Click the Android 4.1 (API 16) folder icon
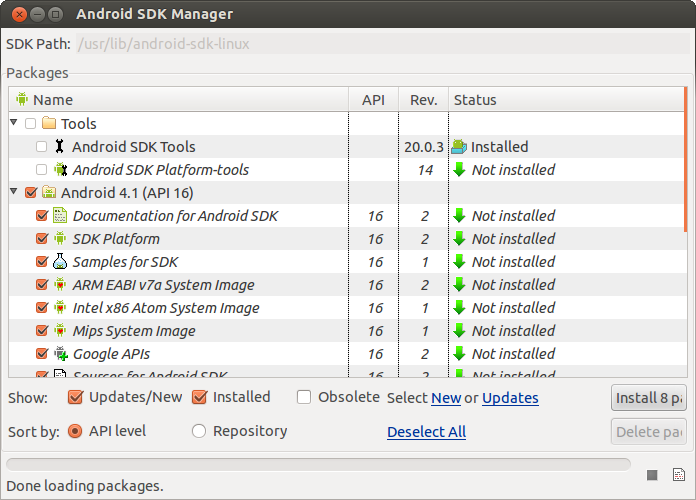 point(49,192)
